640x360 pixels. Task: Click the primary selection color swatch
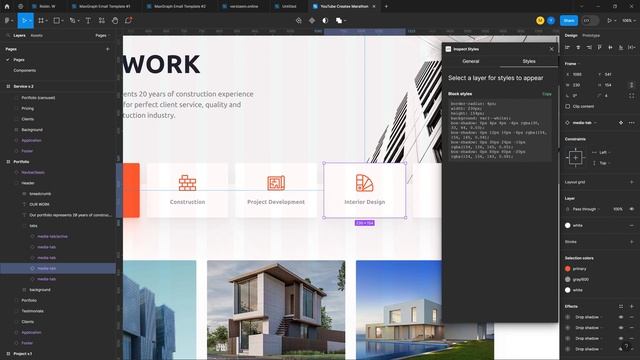pos(567,269)
